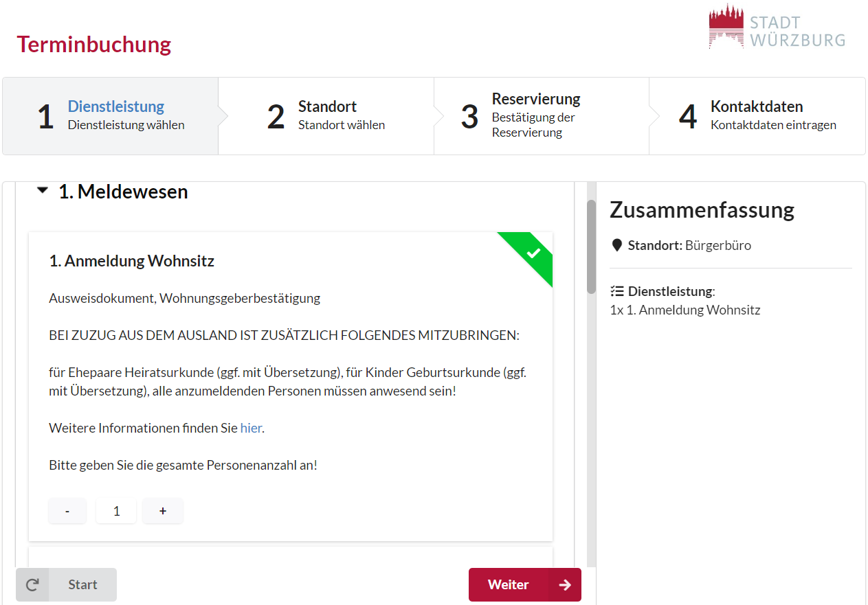Click the person count number field
Screen dimensions: 868x605
(116, 511)
